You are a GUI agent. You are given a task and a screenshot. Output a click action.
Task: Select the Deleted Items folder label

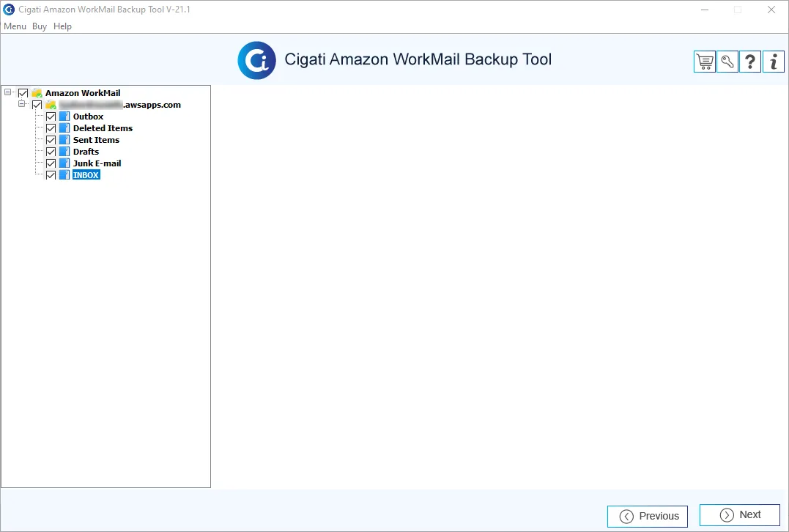coord(103,128)
